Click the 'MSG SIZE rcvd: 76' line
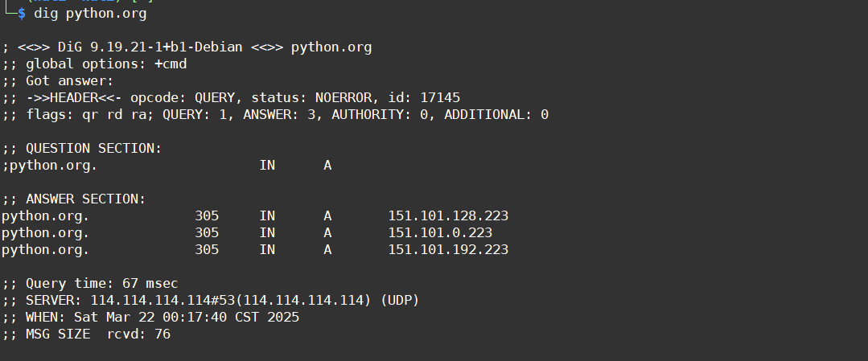This screenshot has height=361, width=868. tap(86, 334)
